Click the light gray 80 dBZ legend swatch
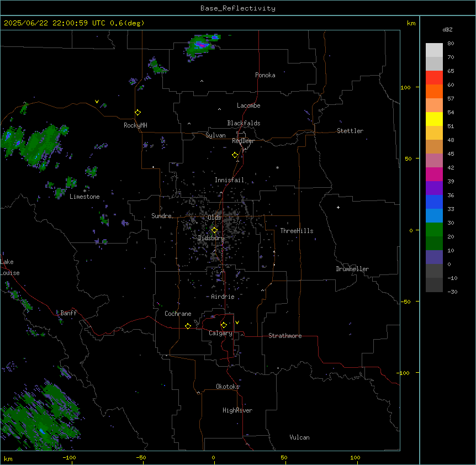The height and width of the screenshot is (465, 476). tap(434, 50)
